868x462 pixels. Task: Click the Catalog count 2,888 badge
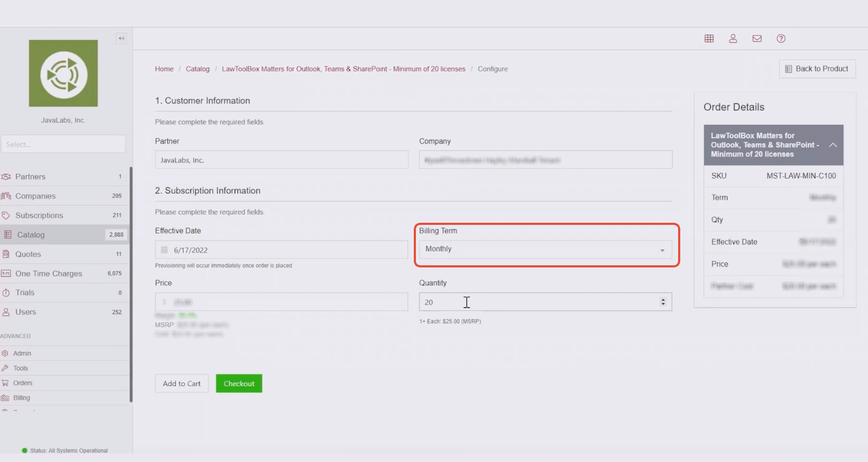click(116, 234)
